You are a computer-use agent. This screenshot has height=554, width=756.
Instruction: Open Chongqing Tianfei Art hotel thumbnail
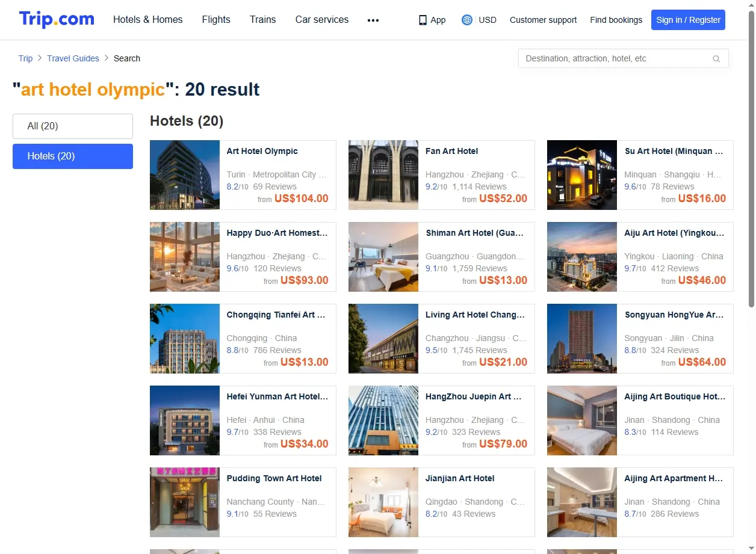tap(185, 339)
